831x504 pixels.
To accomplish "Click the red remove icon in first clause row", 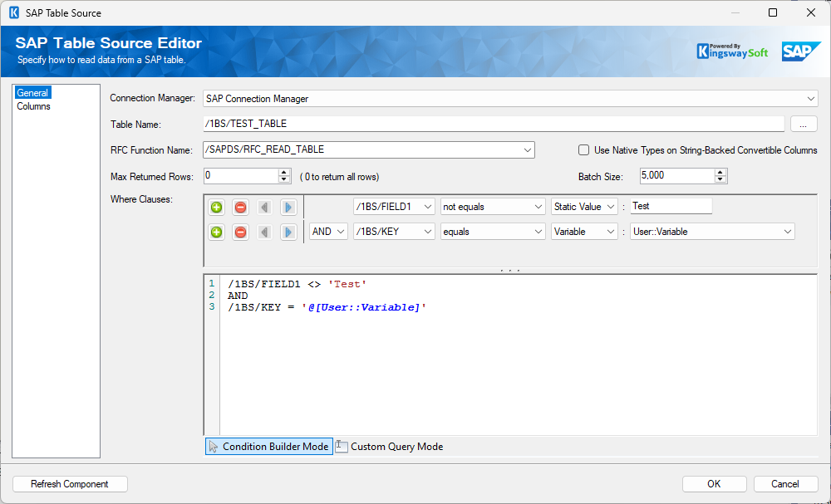I will tap(240, 207).
